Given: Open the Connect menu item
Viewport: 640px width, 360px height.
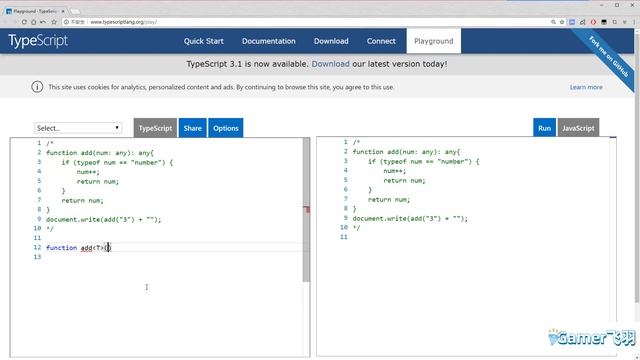Looking at the screenshot, I should click(x=381, y=41).
